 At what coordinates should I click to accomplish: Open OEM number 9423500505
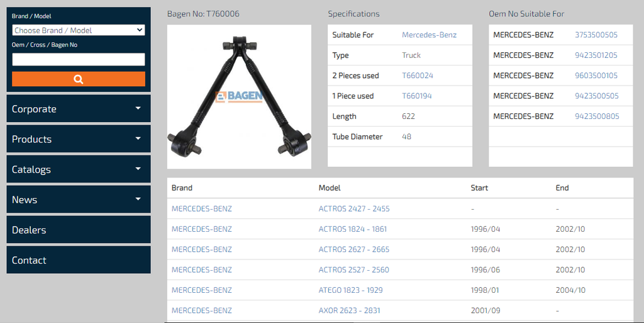pos(596,96)
